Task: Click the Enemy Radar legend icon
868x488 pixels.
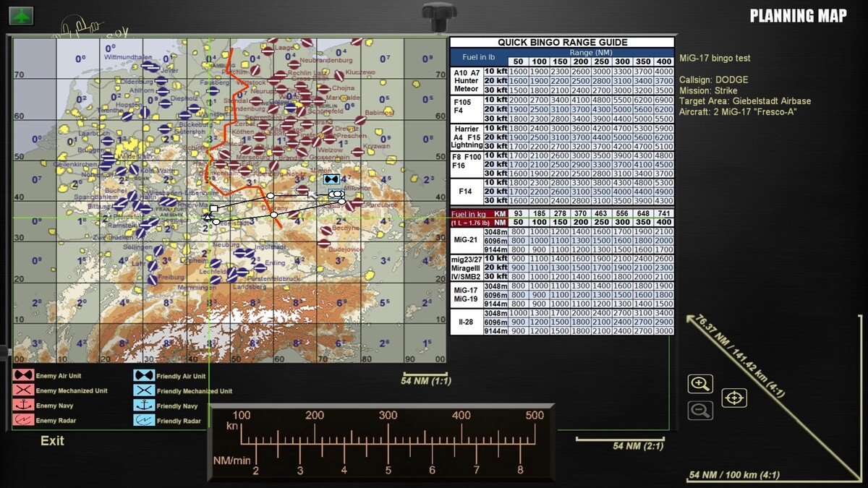Action: 24,420
